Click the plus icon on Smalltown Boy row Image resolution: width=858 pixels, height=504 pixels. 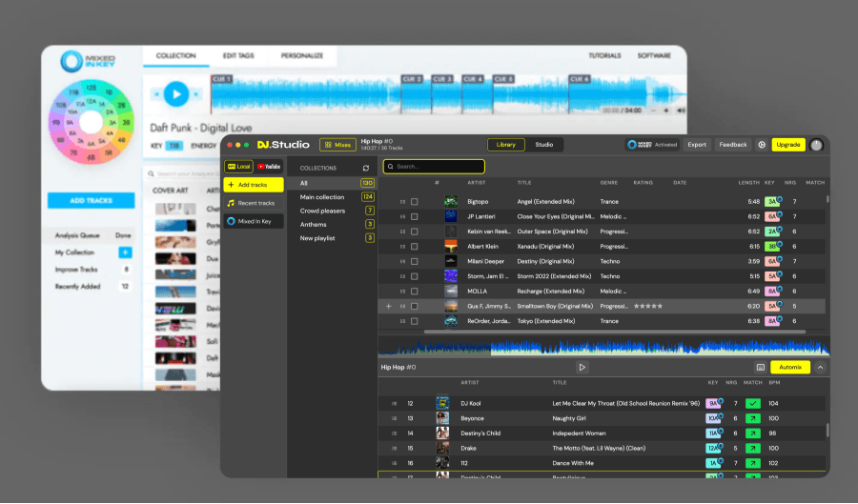(389, 307)
